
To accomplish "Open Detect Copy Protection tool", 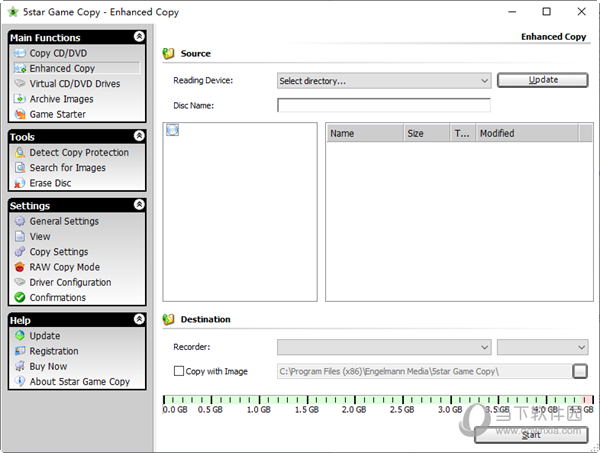I will 79,153.
